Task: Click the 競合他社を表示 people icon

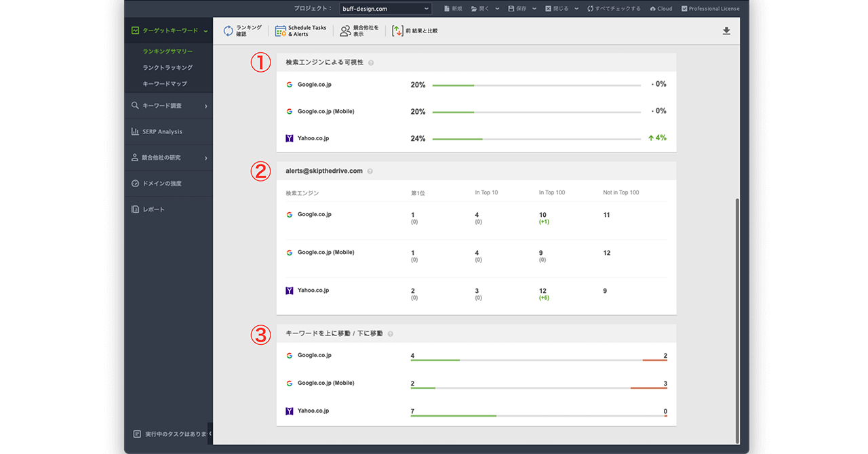Action: 345,31
